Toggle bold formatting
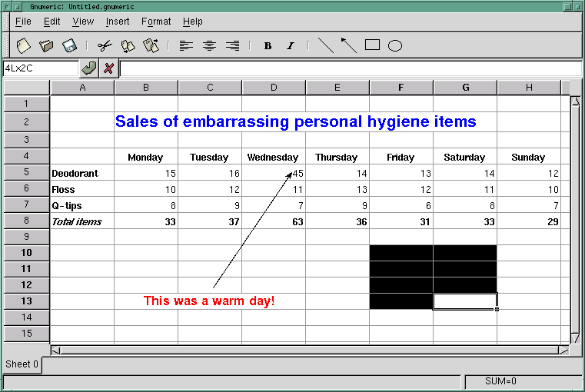585x392 pixels. click(268, 45)
